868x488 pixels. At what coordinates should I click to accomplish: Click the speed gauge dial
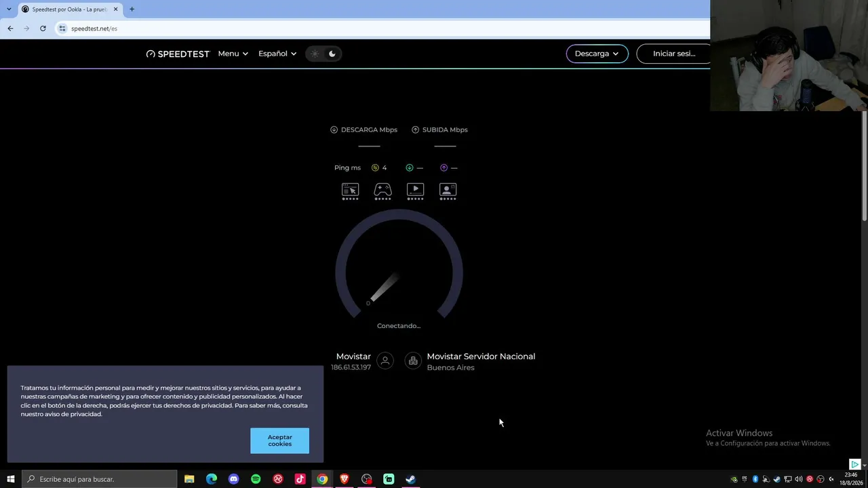tap(399, 264)
